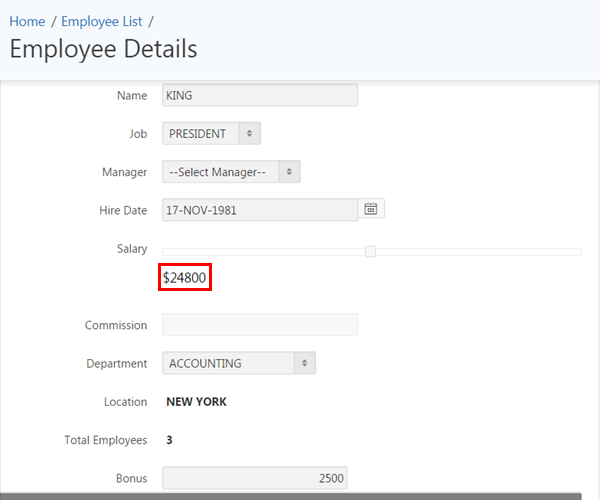This screenshot has height=500, width=600.
Task: Click the Bonus field showing 2500
Action: tap(254, 478)
